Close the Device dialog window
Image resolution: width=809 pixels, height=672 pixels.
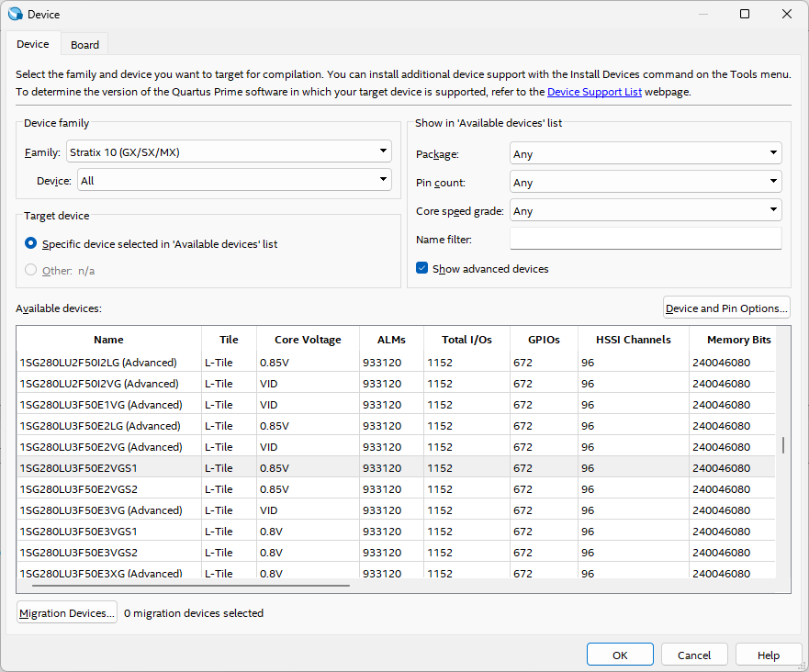[x=787, y=14]
